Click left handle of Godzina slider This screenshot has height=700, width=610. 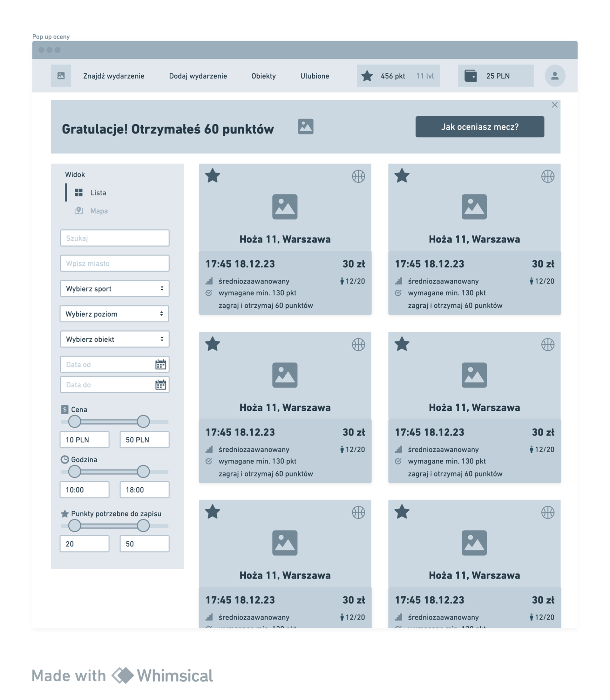point(75,471)
